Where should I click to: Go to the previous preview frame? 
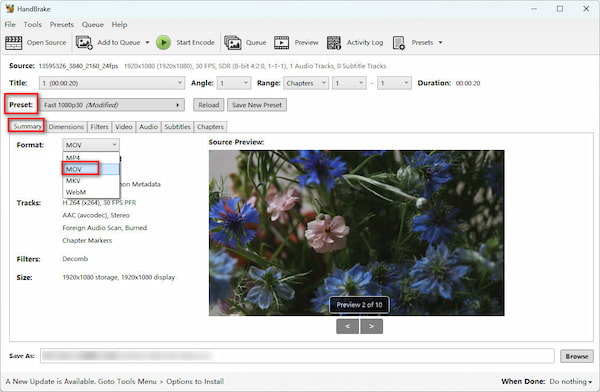point(347,327)
